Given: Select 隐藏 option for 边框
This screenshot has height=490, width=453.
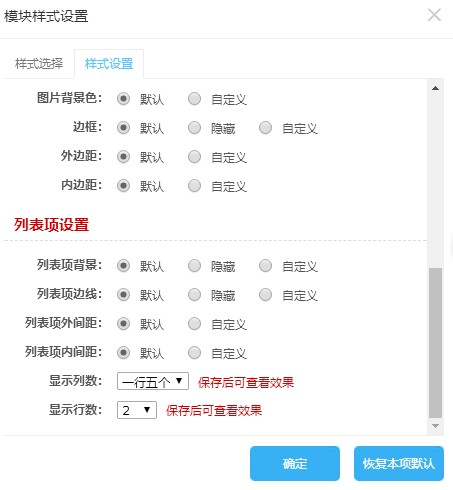Looking at the screenshot, I should click(194, 128).
